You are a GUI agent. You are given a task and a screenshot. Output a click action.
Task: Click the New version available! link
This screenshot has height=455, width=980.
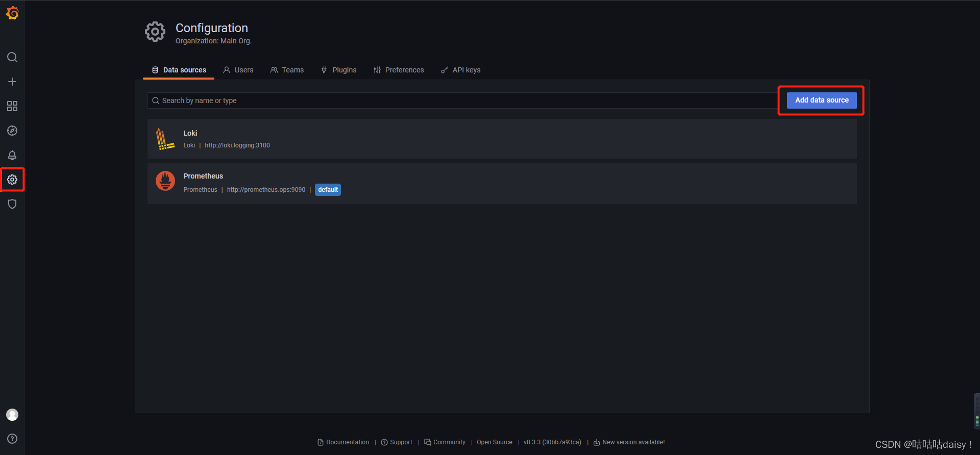(629, 442)
